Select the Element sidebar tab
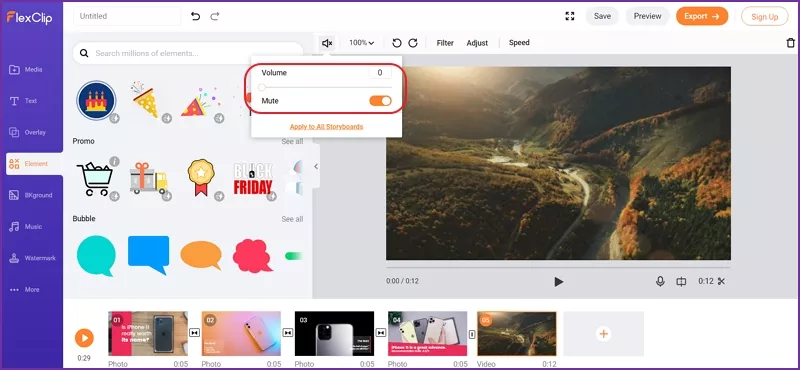 point(34,164)
